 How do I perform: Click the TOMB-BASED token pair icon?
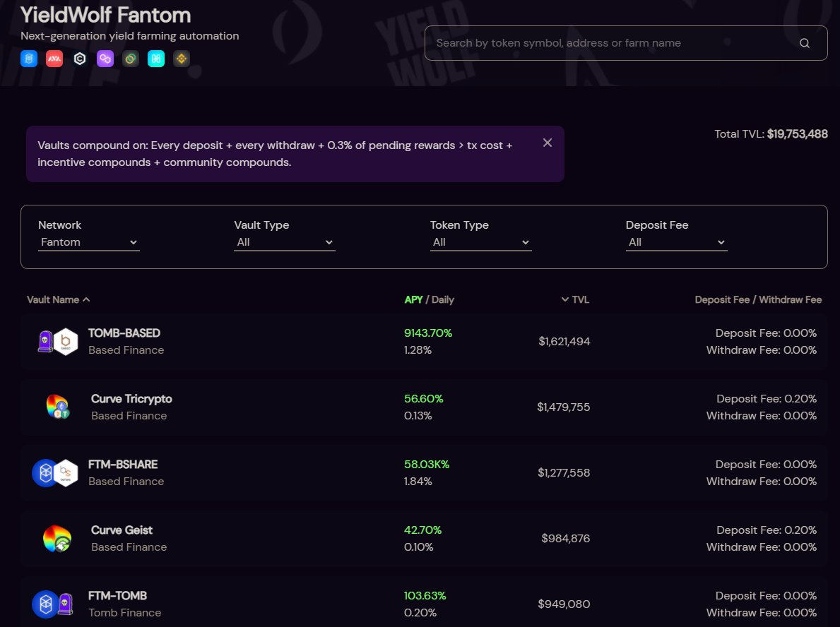(58, 341)
